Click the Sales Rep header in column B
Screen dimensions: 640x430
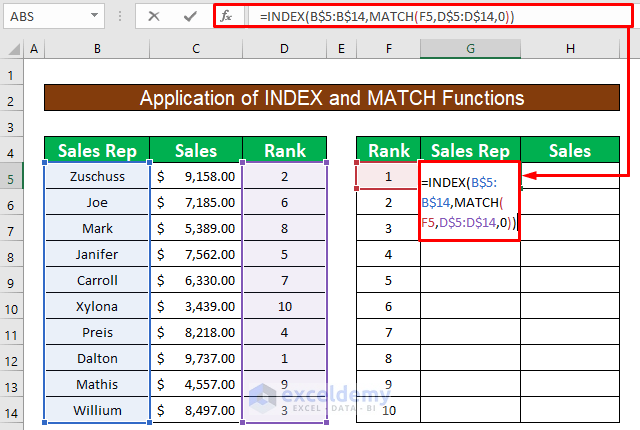point(97,151)
